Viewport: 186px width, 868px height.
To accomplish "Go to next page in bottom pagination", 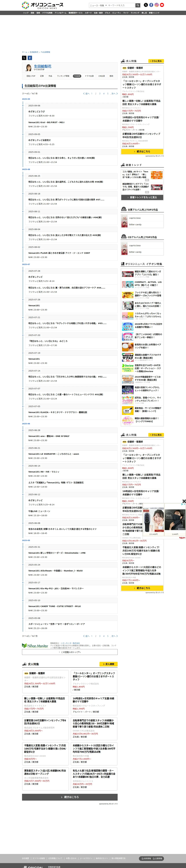I will pyautogui.click(x=114, y=636).
